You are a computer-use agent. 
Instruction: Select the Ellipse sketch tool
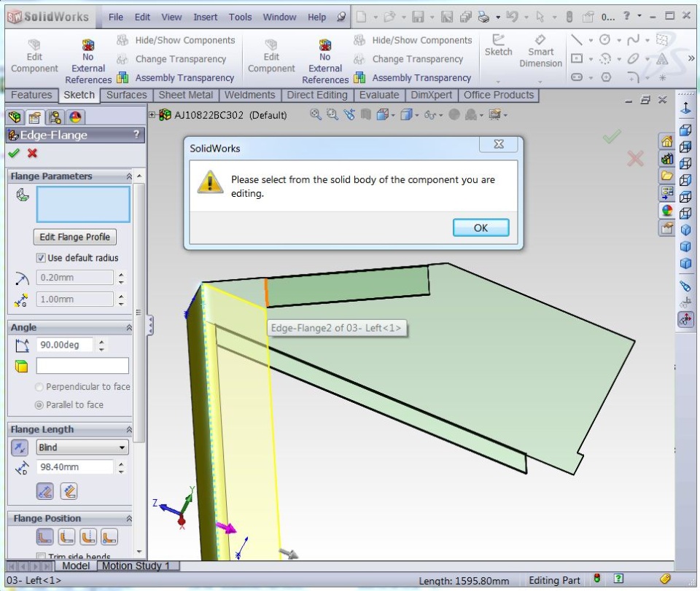pos(633,58)
